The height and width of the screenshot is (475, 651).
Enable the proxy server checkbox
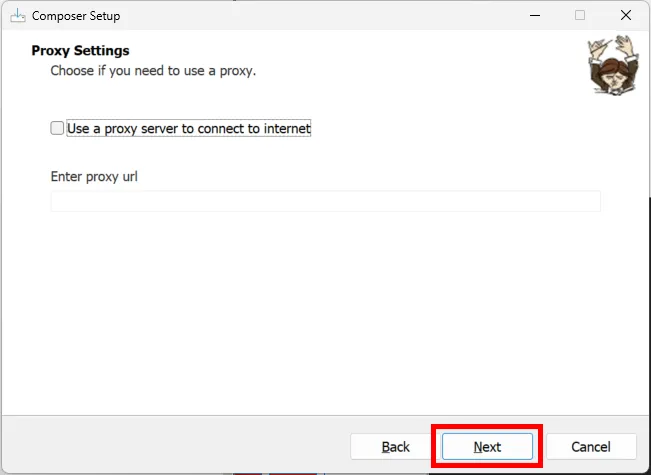click(57, 128)
